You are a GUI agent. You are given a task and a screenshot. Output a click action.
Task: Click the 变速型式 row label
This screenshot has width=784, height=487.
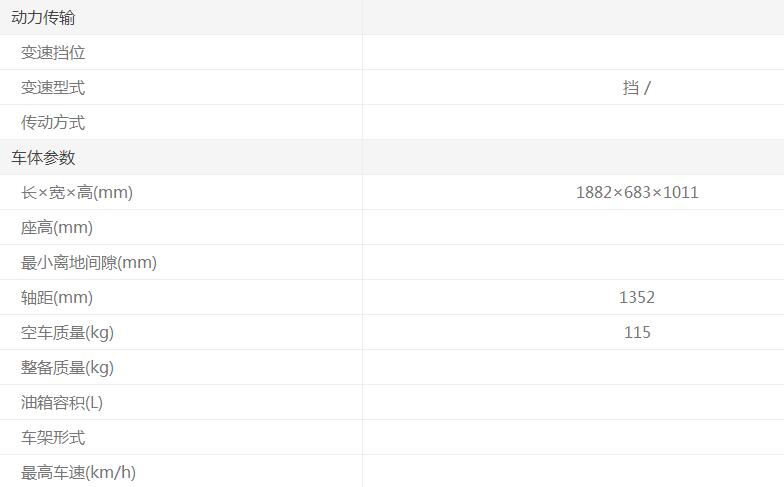pos(53,88)
